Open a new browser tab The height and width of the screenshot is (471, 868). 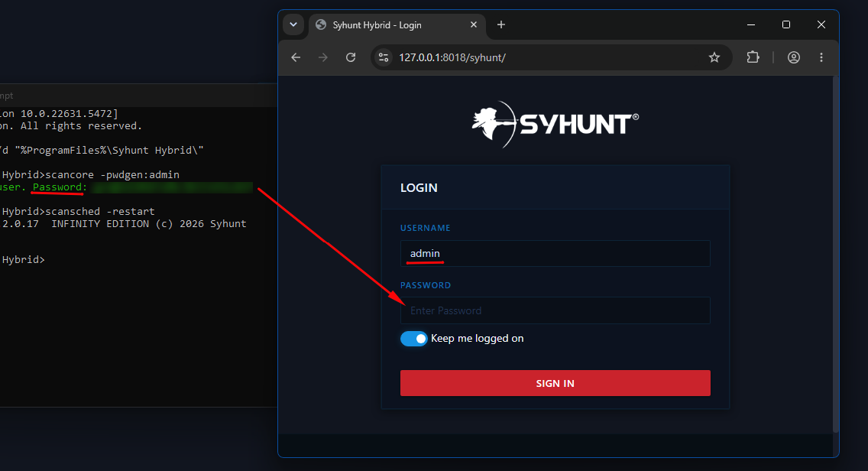point(501,25)
